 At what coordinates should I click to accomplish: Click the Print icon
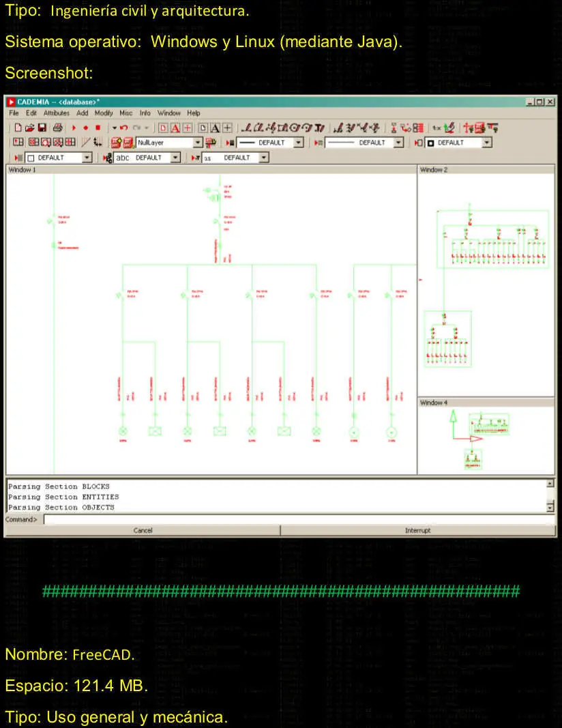pos(57,128)
